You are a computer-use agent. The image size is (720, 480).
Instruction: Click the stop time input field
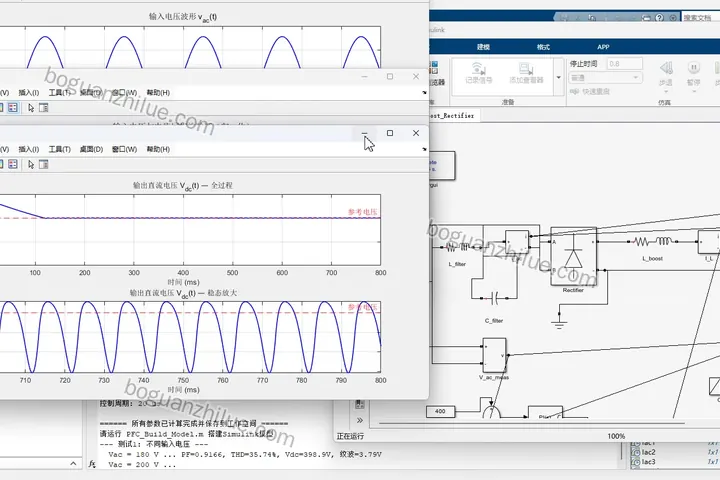(624, 64)
